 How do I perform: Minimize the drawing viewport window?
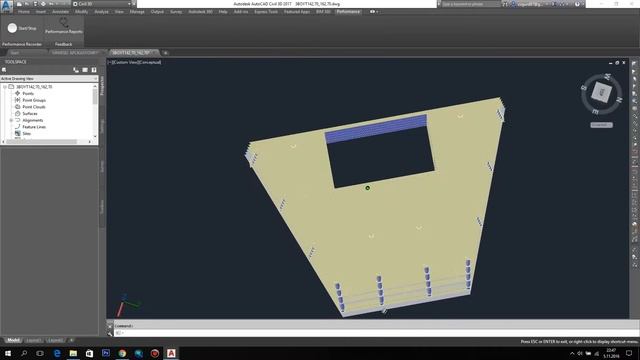(610, 63)
